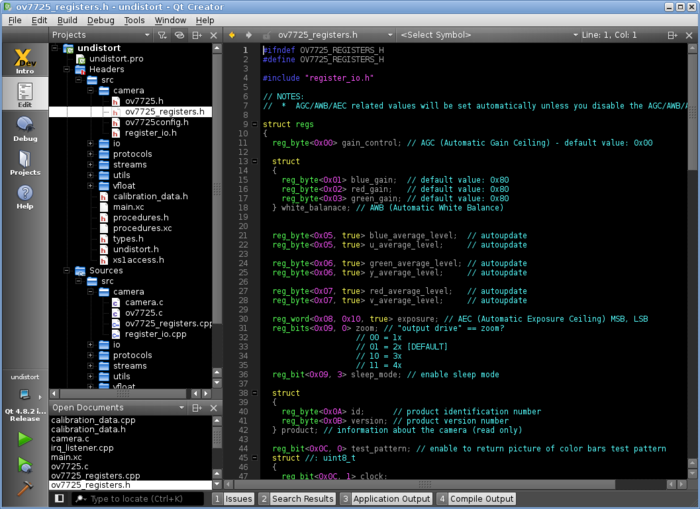
Task: Go forward in navigation history
Action: pos(249,35)
